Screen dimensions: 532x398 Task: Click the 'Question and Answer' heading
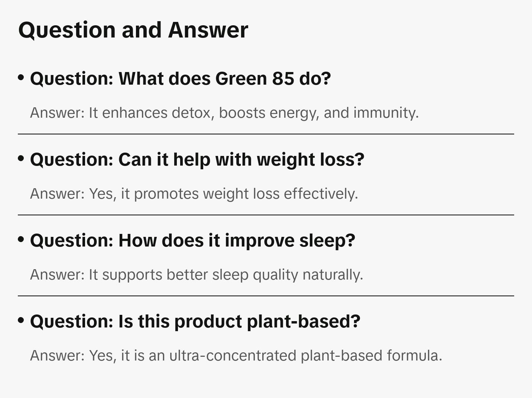tap(133, 30)
